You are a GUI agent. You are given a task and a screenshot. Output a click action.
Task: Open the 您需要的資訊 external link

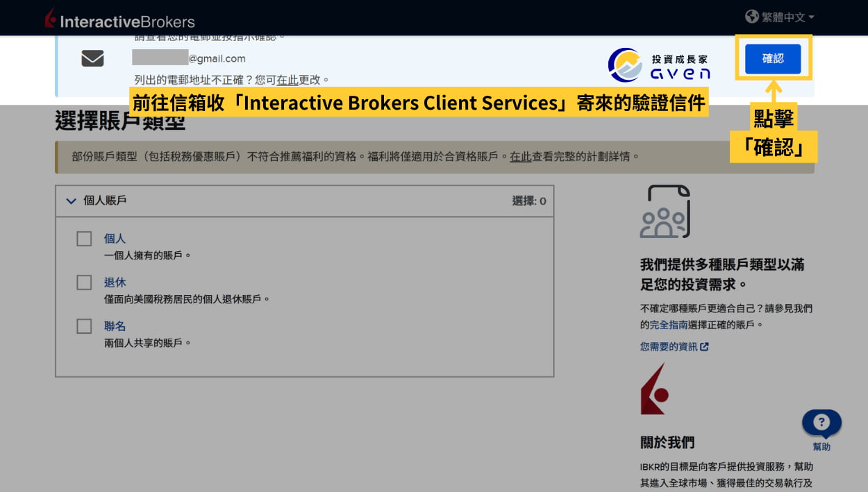tap(674, 346)
